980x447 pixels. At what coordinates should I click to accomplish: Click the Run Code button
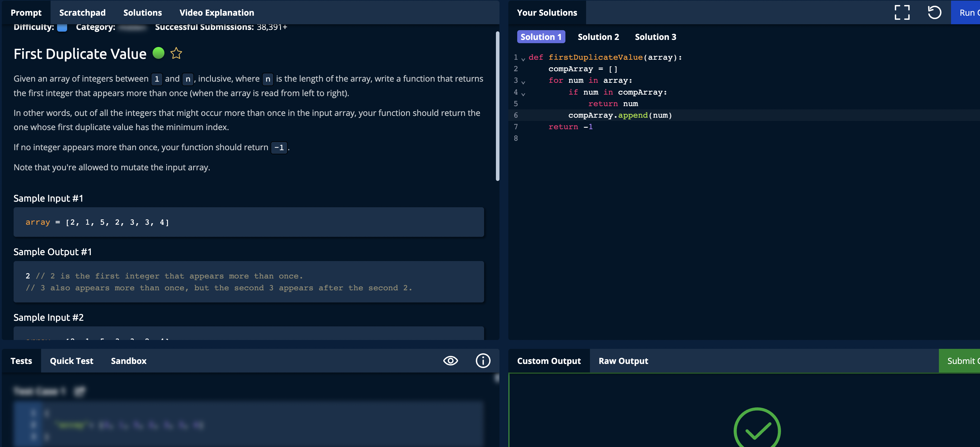[965, 12]
